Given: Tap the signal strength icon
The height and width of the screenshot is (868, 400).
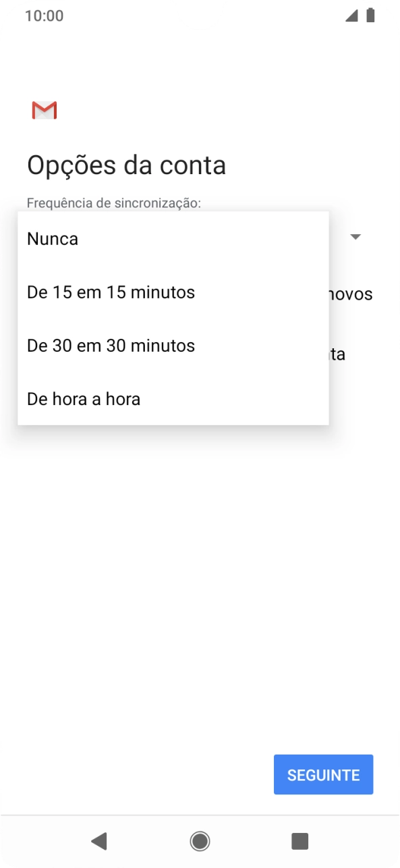Looking at the screenshot, I should tap(351, 15).
